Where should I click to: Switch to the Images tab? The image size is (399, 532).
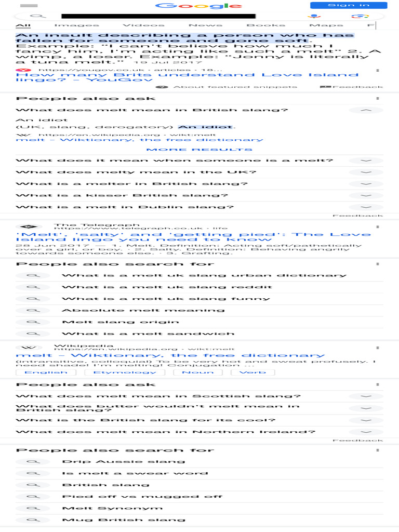coord(77,25)
